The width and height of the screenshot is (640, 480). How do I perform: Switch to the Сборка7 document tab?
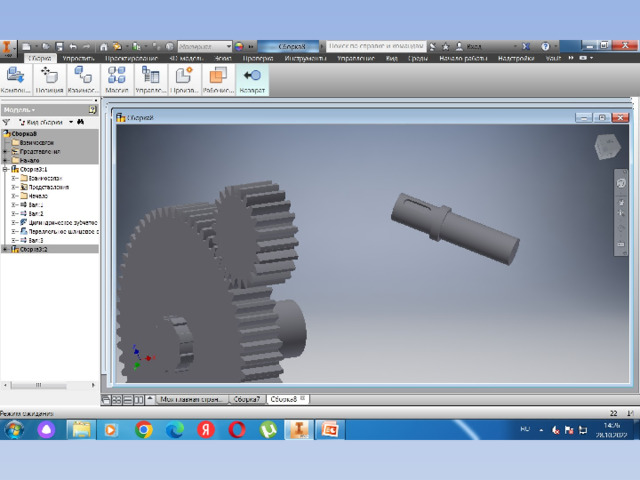click(x=247, y=399)
